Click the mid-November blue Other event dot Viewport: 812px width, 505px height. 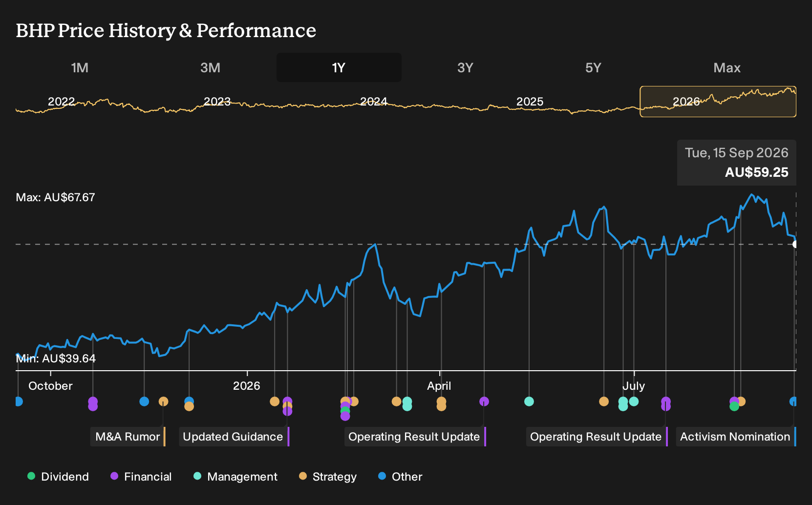(144, 401)
